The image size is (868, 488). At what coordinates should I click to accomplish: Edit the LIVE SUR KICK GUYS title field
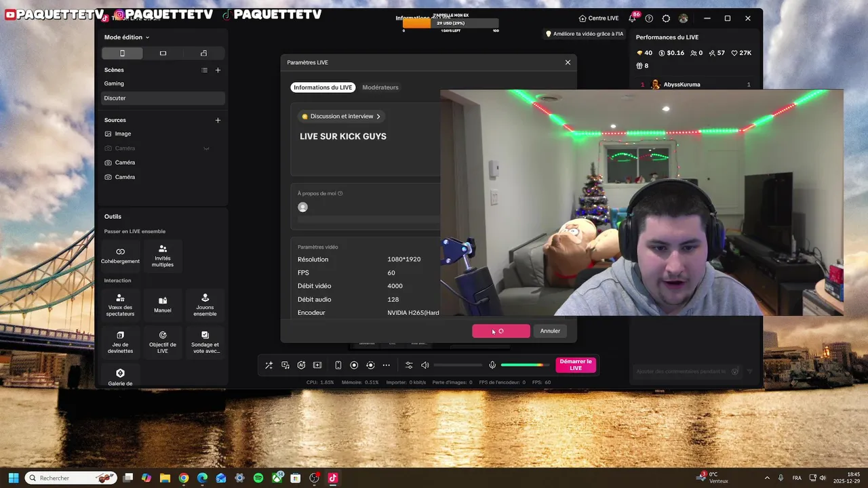coord(343,136)
